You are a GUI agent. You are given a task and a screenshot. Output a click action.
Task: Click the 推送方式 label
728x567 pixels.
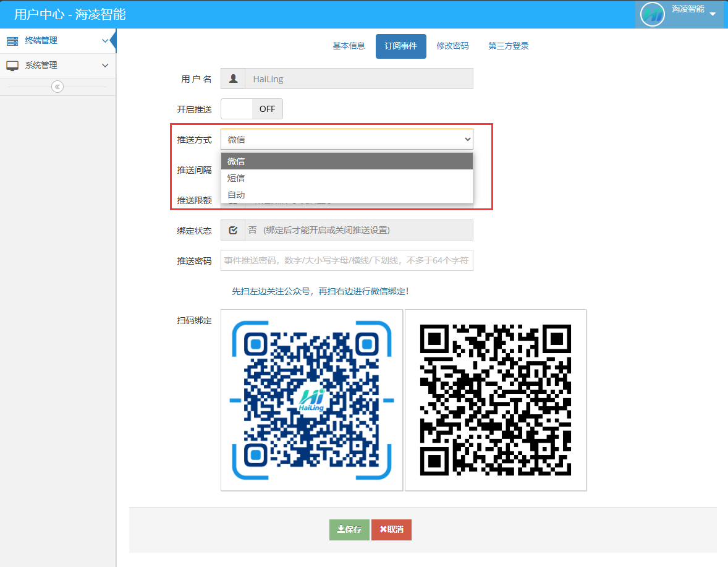[194, 140]
